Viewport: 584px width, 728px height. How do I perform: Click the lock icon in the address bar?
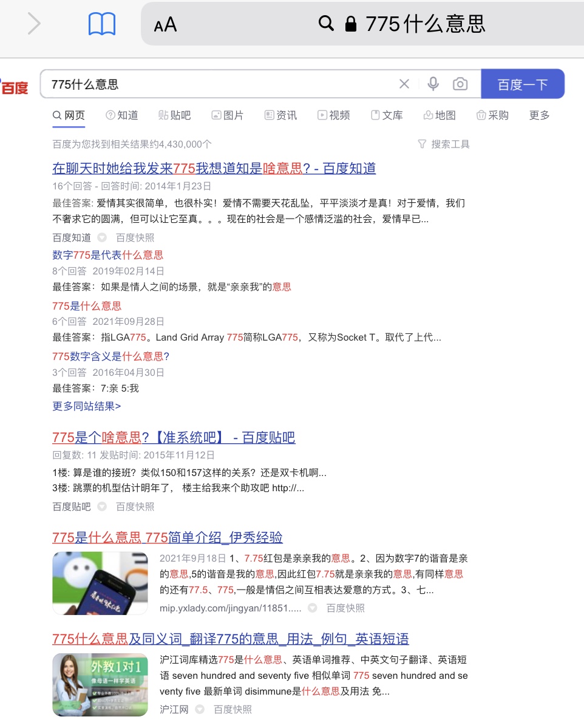click(x=351, y=23)
